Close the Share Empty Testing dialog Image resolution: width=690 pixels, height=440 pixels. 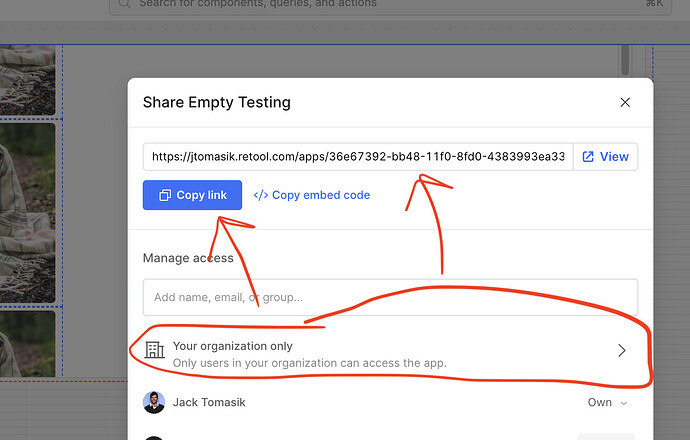coord(625,103)
